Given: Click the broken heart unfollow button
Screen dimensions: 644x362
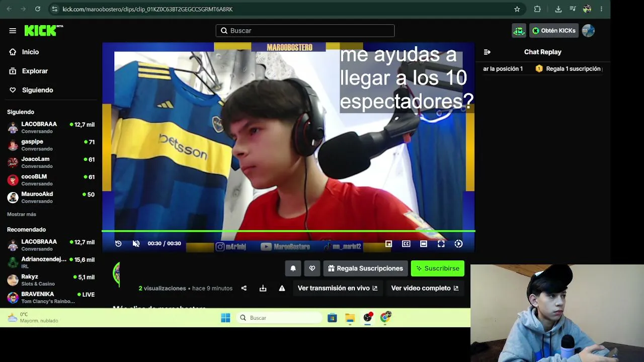Looking at the screenshot, I should tap(312, 268).
